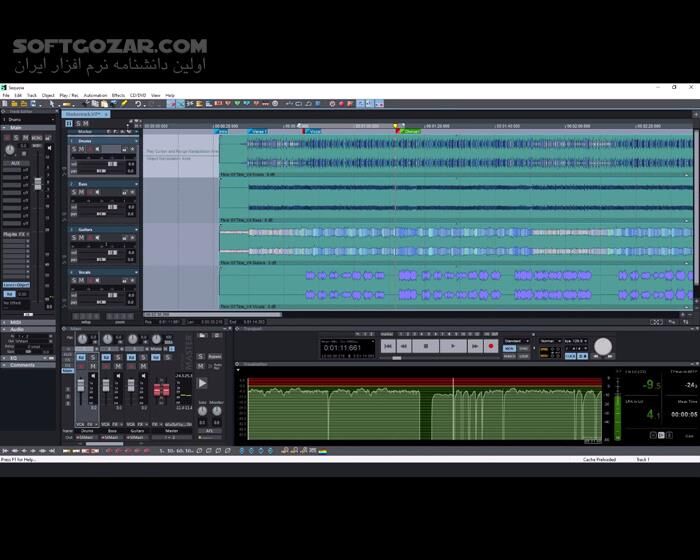The height and width of the screenshot is (560, 700).
Task: Click the Undo icon in the toolbar
Action: [x=138, y=104]
